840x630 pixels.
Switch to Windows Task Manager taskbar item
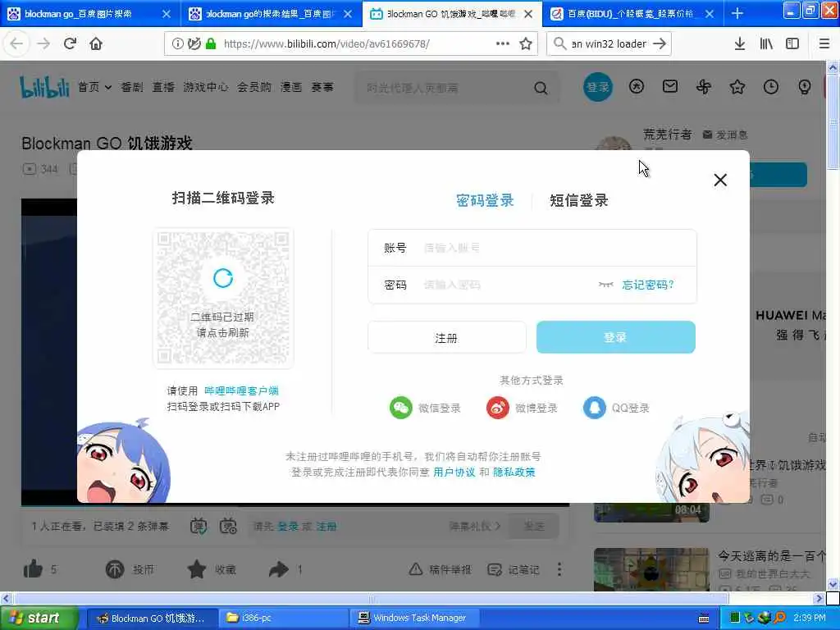(x=414, y=618)
